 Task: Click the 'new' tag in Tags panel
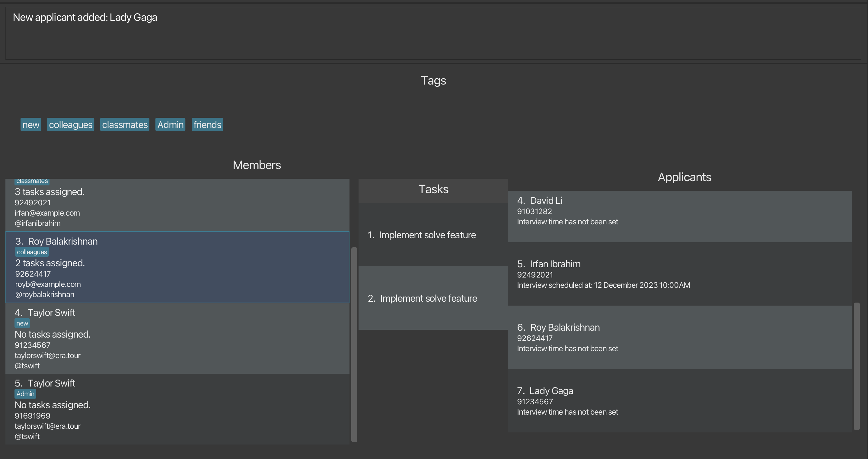[31, 125]
